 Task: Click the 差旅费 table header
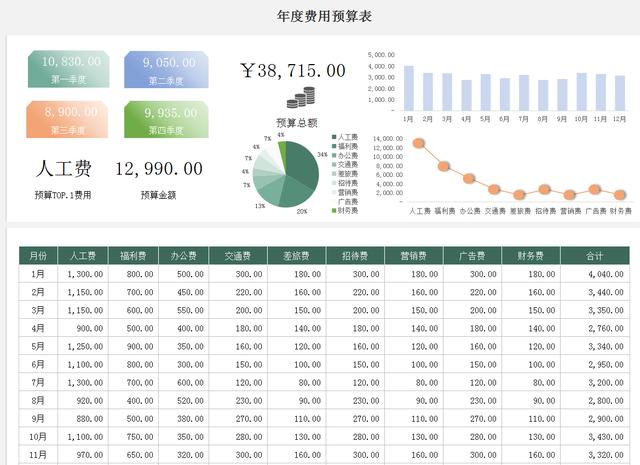coord(297,256)
